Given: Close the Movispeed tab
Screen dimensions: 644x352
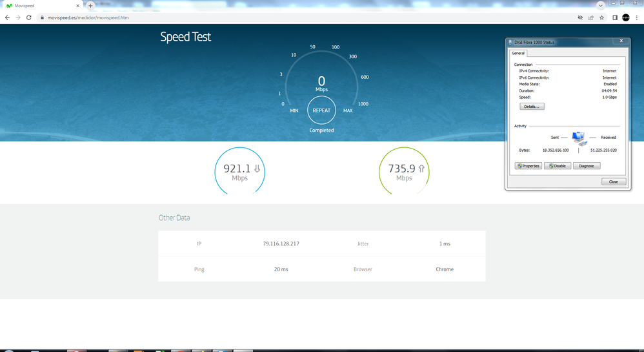Looking at the screenshot, I should click(77, 6).
